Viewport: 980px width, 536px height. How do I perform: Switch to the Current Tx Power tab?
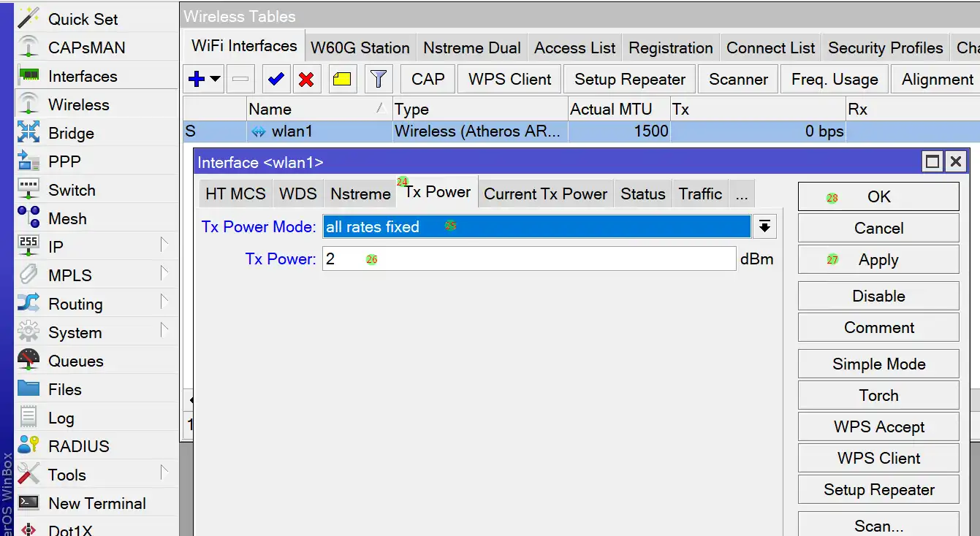[x=545, y=194]
